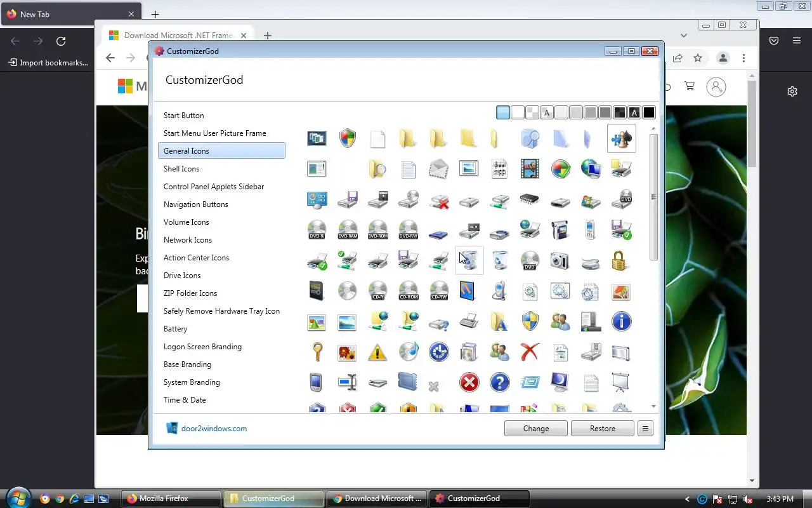Open Battery category

pyautogui.click(x=221, y=329)
